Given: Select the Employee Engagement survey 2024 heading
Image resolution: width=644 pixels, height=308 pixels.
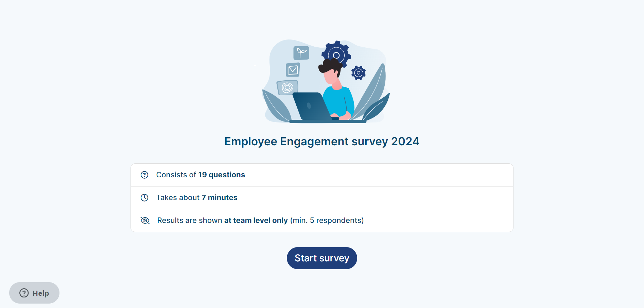Looking at the screenshot, I should (x=322, y=141).
